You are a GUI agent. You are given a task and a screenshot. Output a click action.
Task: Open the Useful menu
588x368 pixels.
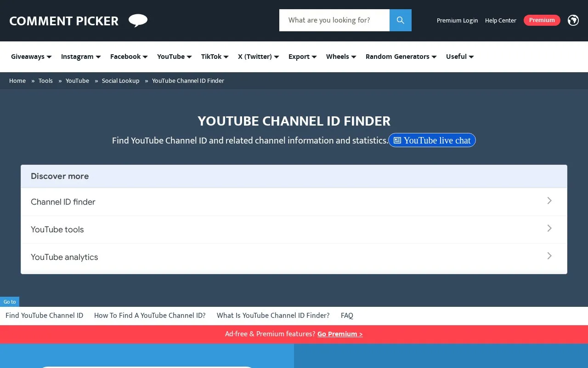(x=460, y=57)
